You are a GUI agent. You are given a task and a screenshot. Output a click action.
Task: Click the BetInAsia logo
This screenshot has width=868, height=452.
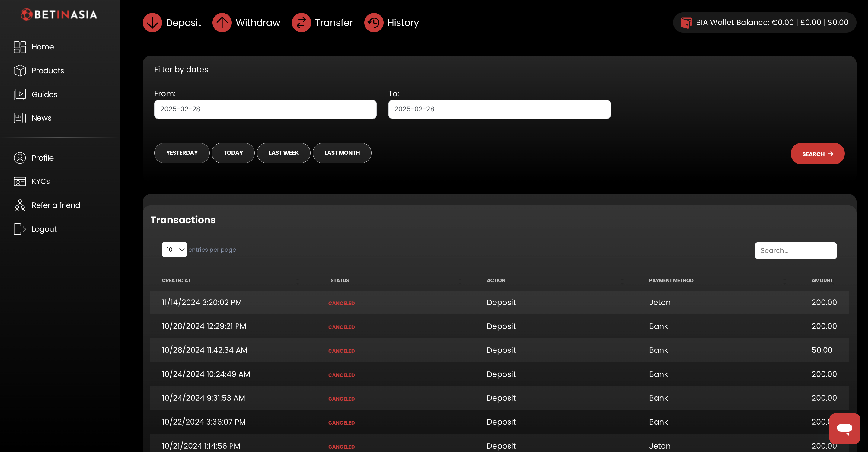click(x=59, y=14)
